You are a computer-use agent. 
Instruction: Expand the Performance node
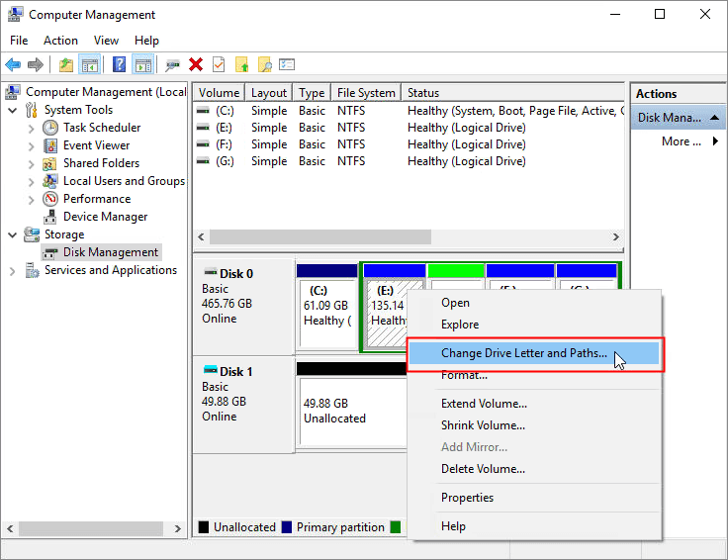[x=31, y=200]
